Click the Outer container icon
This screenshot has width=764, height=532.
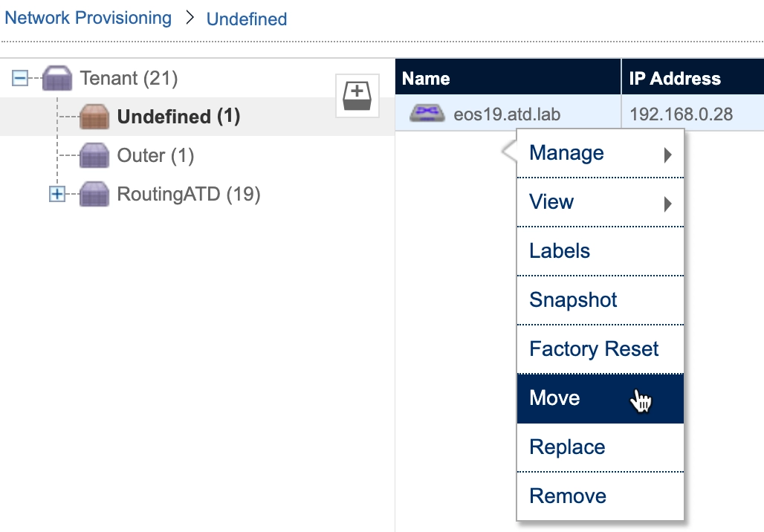coord(94,156)
